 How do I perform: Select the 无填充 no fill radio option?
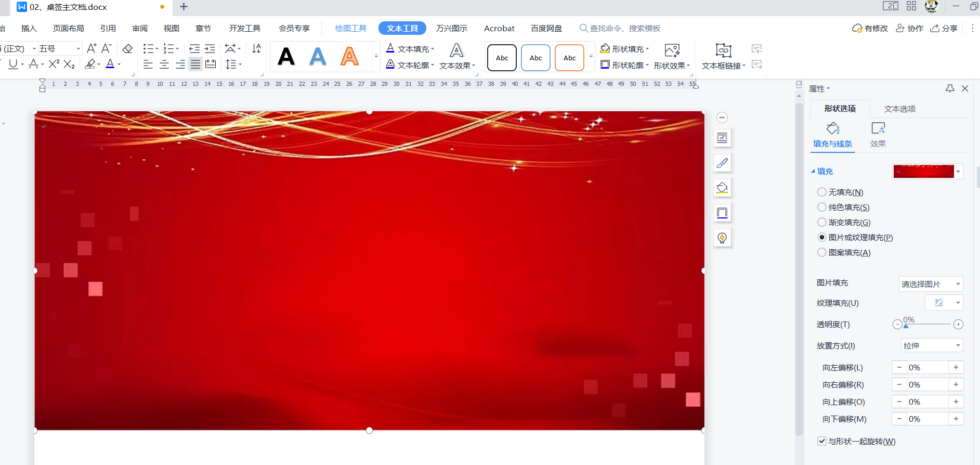point(822,192)
